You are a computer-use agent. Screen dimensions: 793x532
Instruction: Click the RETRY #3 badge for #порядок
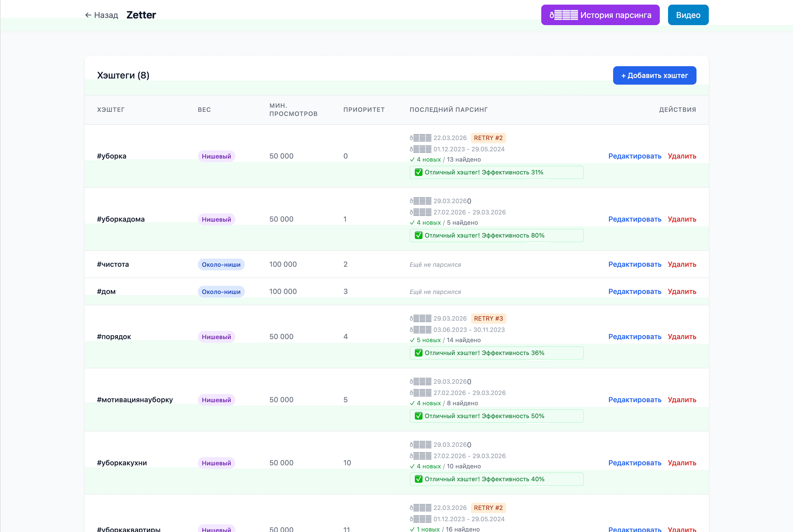point(488,318)
